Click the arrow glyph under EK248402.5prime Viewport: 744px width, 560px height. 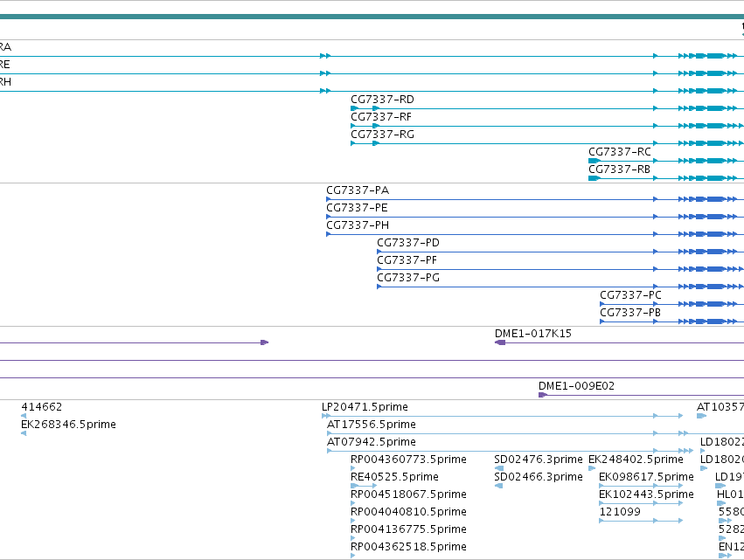point(592,468)
